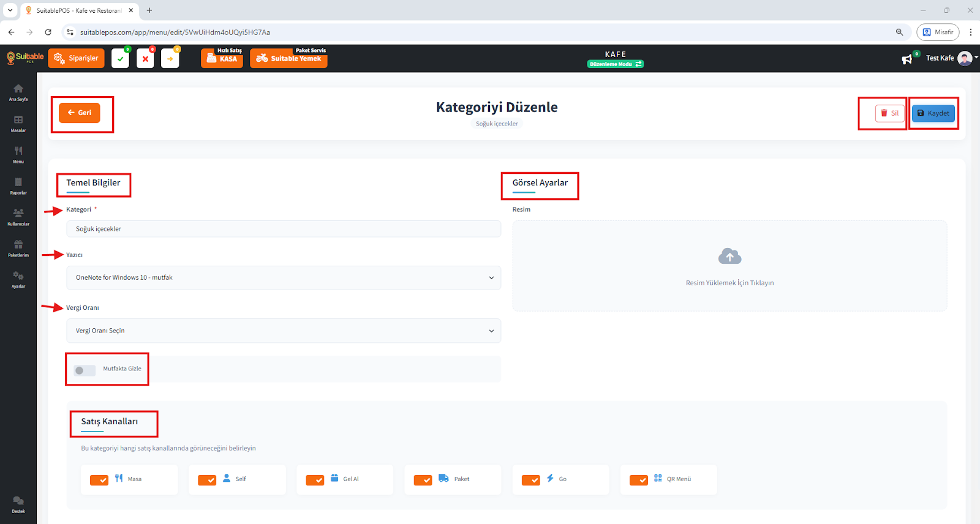980x524 pixels.
Task: Open the tab search dropdown arrow
Action: point(10,10)
